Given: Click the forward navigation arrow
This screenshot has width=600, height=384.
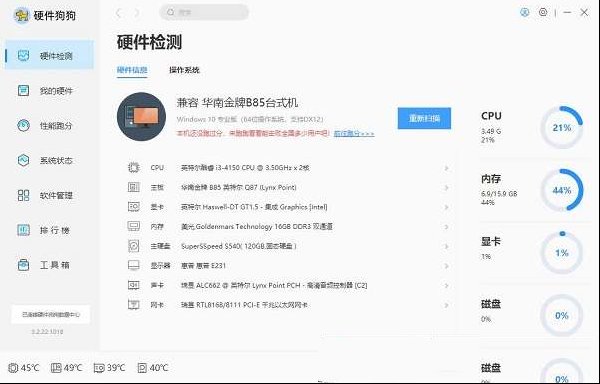Looking at the screenshot, I should pos(137,13).
